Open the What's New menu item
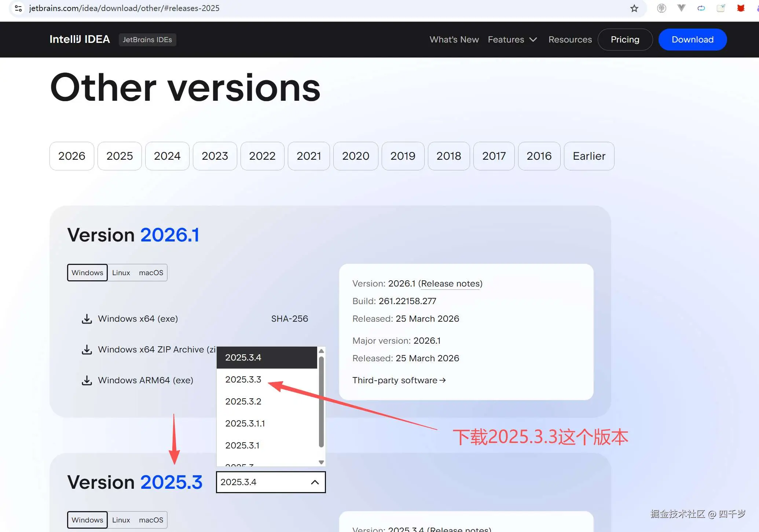Screen dimensions: 759x532 coord(454,39)
